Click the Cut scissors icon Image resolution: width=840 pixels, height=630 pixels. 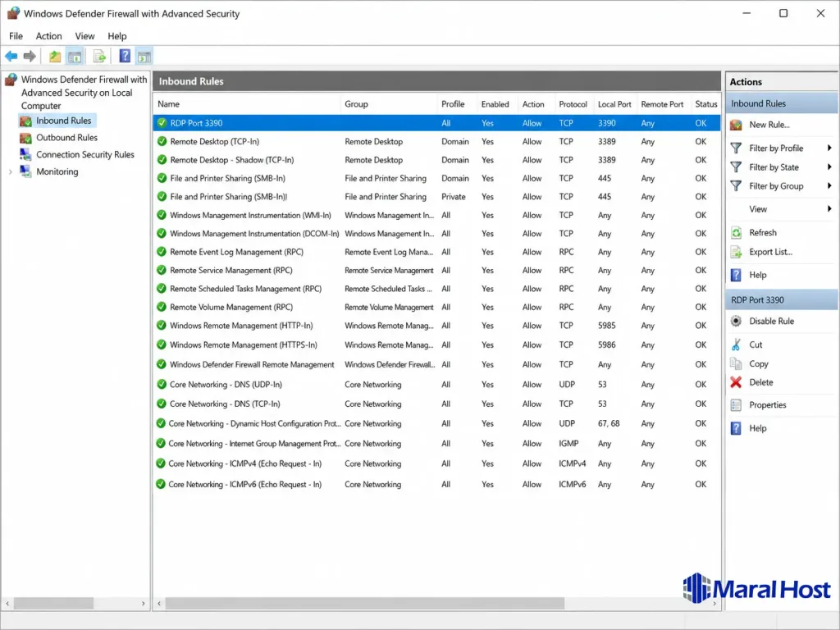tap(736, 345)
